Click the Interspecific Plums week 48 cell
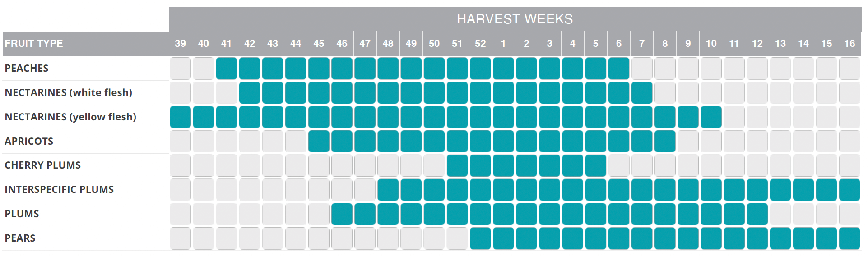The height and width of the screenshot is (256, 868). click(388, 190)
